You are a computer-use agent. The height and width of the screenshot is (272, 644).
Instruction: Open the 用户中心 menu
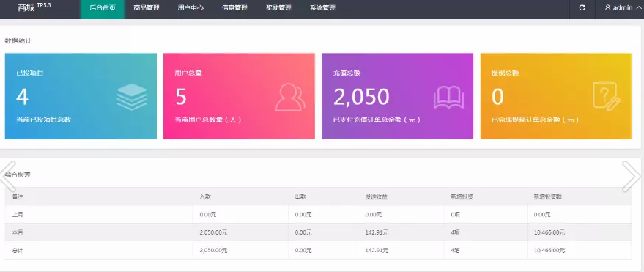[x=190, y=8]
